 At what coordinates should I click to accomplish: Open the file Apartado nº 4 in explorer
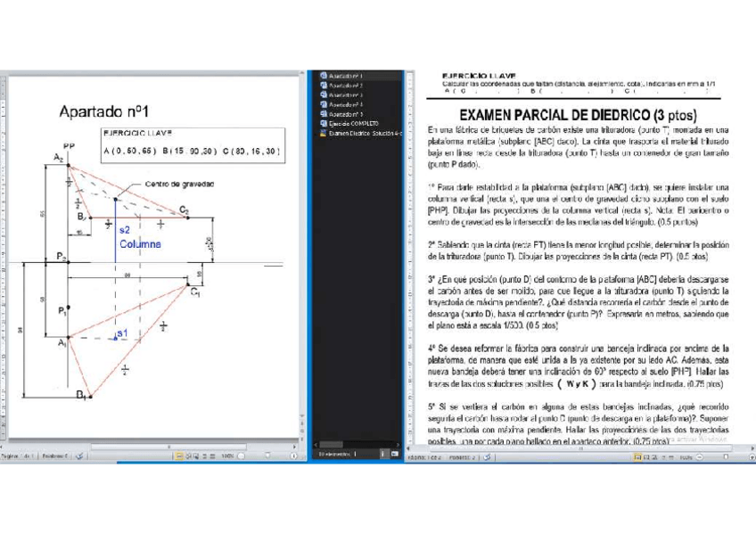tap(346, 104)
